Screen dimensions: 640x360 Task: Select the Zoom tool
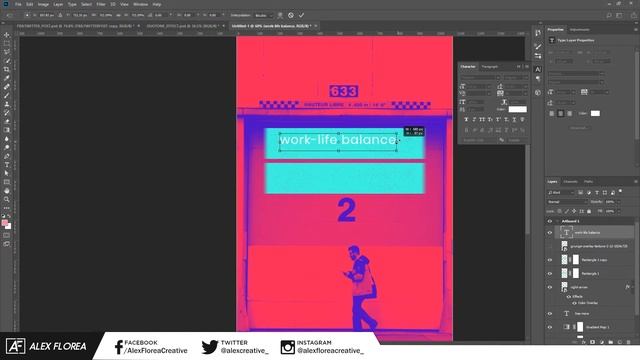7,199
